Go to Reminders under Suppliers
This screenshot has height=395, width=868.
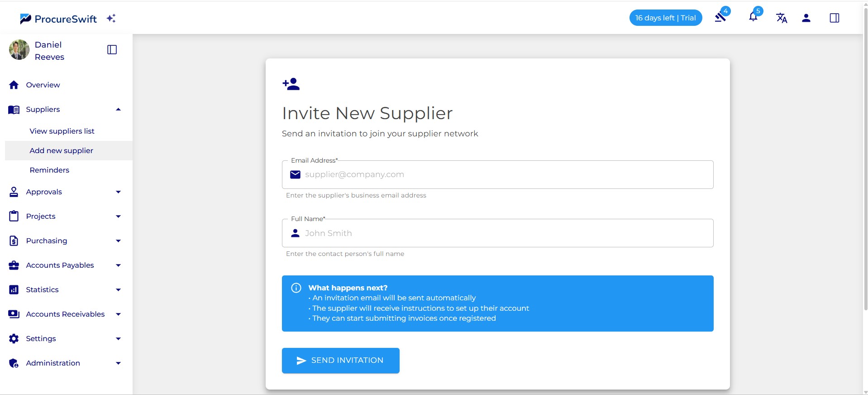[49, 170]
